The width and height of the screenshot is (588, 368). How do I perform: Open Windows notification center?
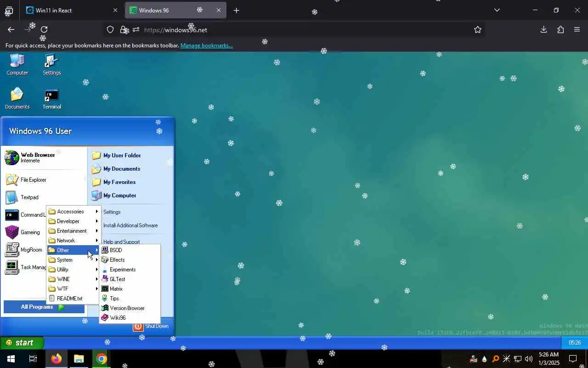[x=573, y=359]
